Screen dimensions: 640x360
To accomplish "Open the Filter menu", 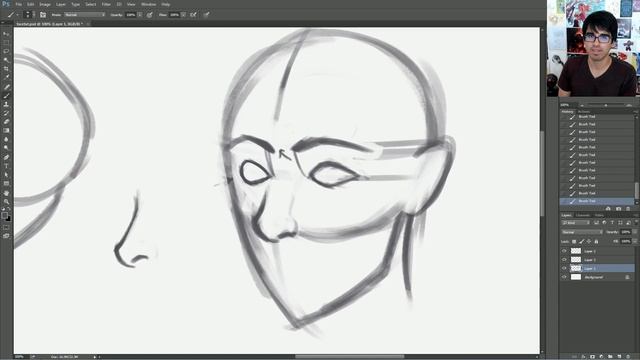I will pyautogui.click(x=106, y=4).
